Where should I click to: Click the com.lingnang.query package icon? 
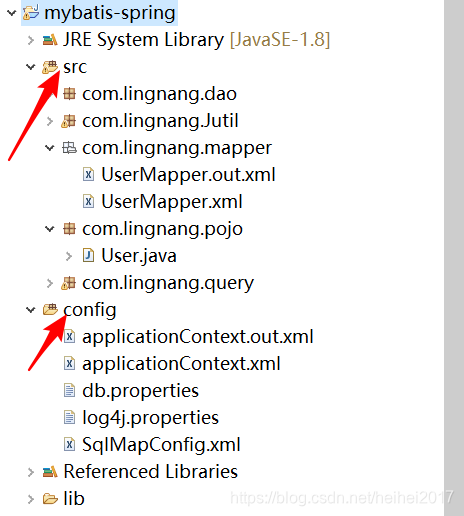point(69,283)
